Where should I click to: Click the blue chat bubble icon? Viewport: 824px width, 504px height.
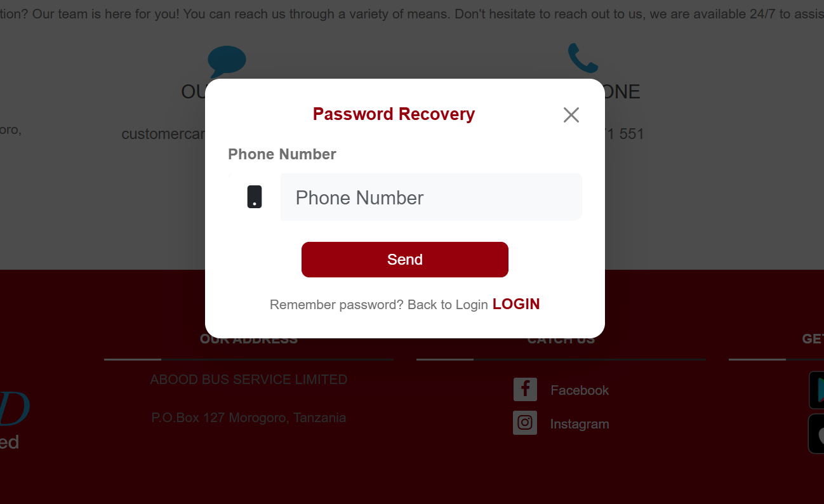(x=227, y=62)
